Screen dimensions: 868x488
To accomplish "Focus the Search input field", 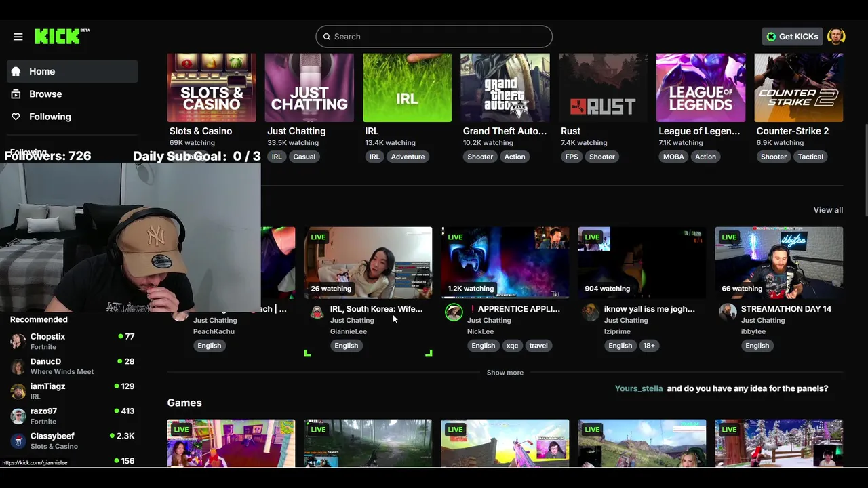I will [x=434, y=37].
